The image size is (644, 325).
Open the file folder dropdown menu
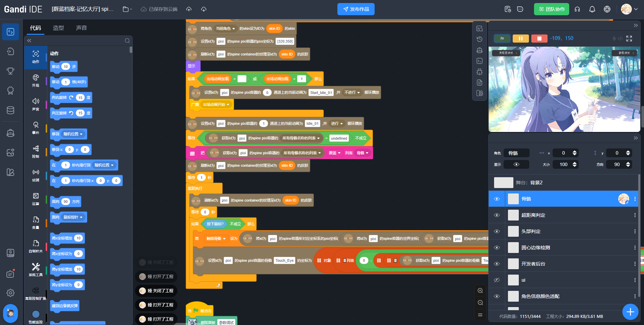(127, 9)
